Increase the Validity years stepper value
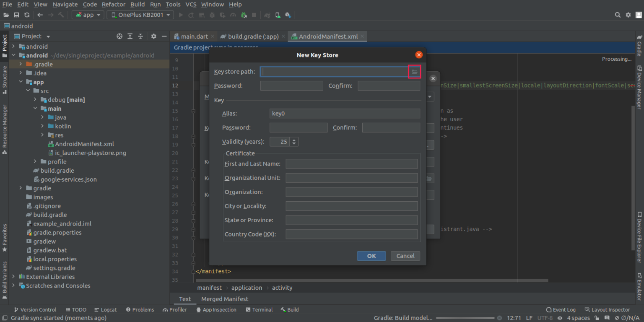 (x=294, y=140)
